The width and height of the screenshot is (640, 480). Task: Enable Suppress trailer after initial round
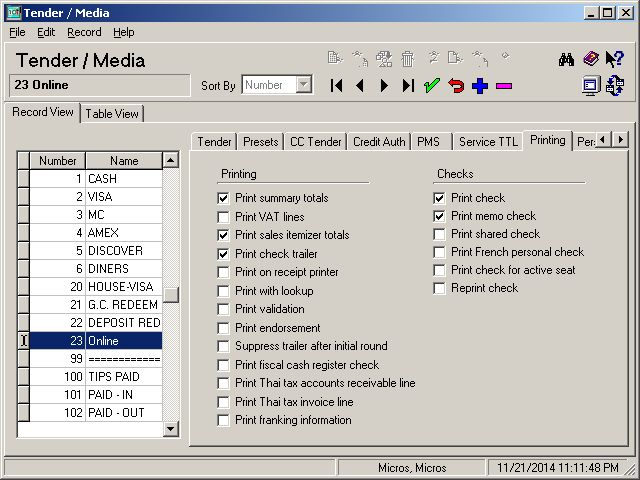(x=223, y=347)
